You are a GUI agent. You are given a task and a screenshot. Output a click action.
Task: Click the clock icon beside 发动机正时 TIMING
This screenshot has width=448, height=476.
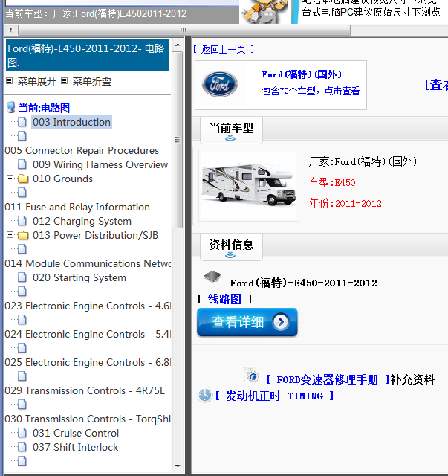pos(205,395)
